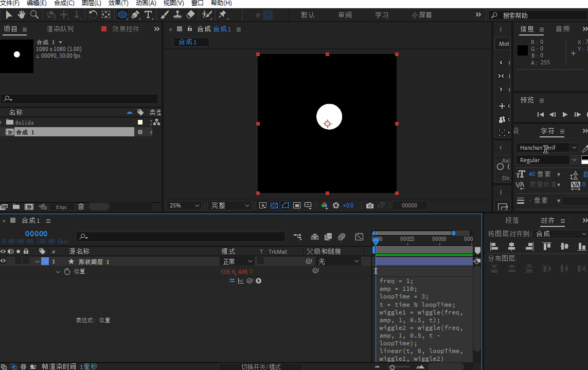Pick the Eraser tool
588x370 pixels.
click(x=190, y=15)
